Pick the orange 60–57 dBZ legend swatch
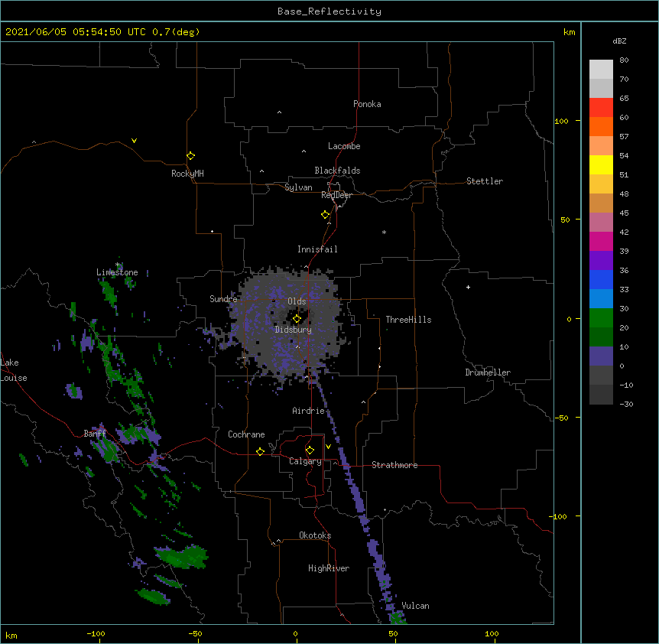Screen dimensions: 659x644 pyautogui.click(x=601, y=126)
